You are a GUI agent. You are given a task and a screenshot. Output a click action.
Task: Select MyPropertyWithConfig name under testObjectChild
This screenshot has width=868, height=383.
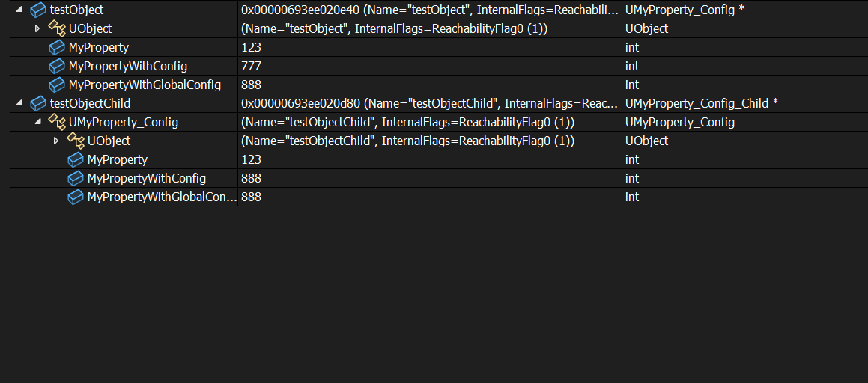[x=146, y=178]
